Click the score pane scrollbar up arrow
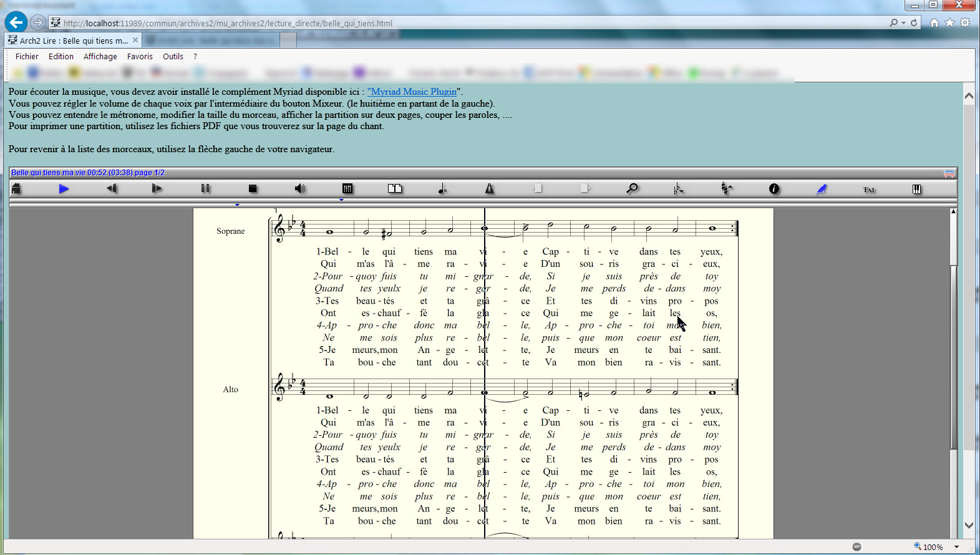Screen dimensions: 980x555 (x=953, y=212)
